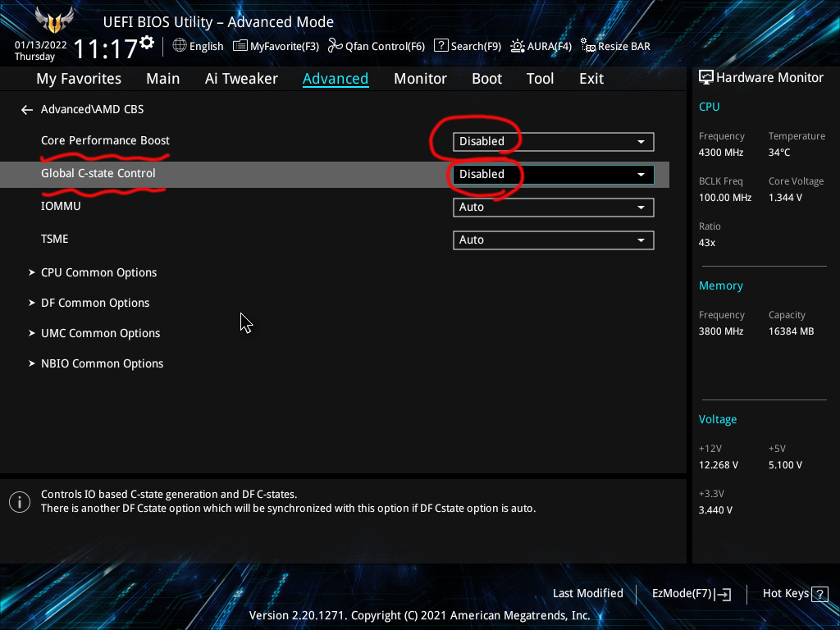Viewport: 840px width, 630px height.
Task: Select the TSME label
Action: click(55, 239)
